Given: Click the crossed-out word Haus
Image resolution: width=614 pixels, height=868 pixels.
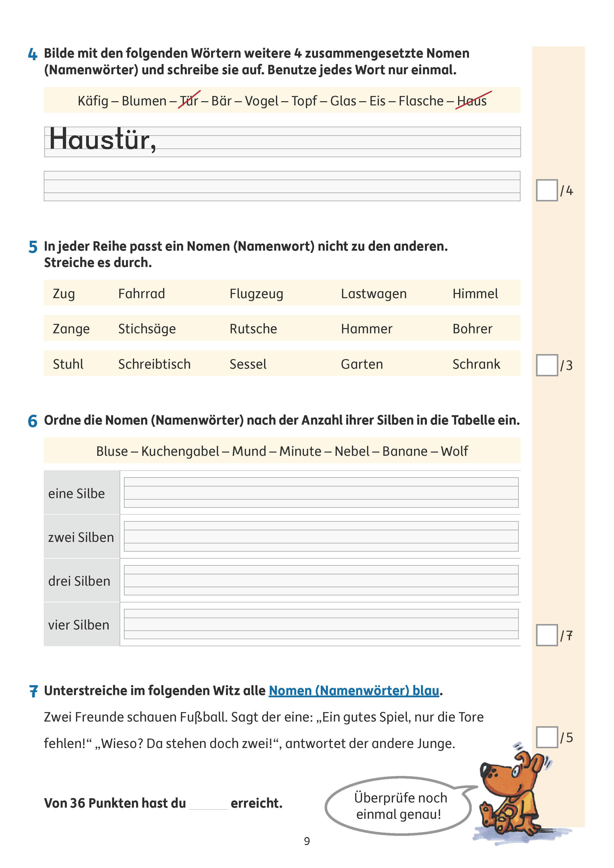Looking at the screenshot, I should 472,101.
